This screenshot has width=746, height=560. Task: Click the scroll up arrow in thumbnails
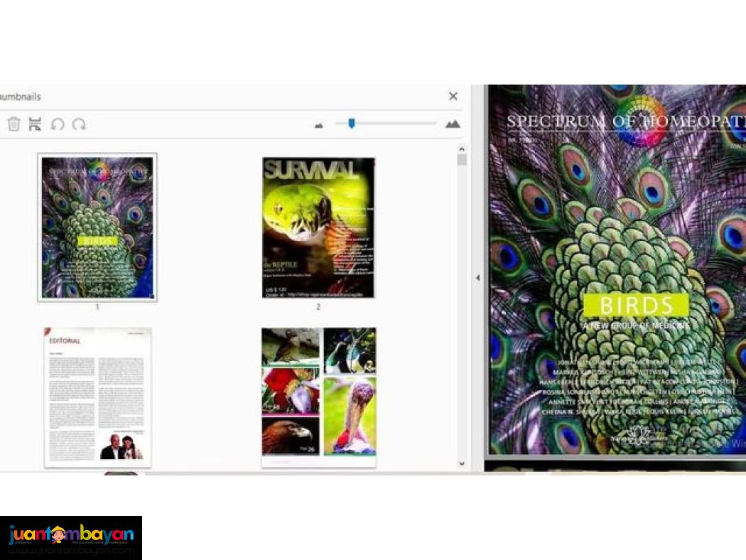(462, 149)
